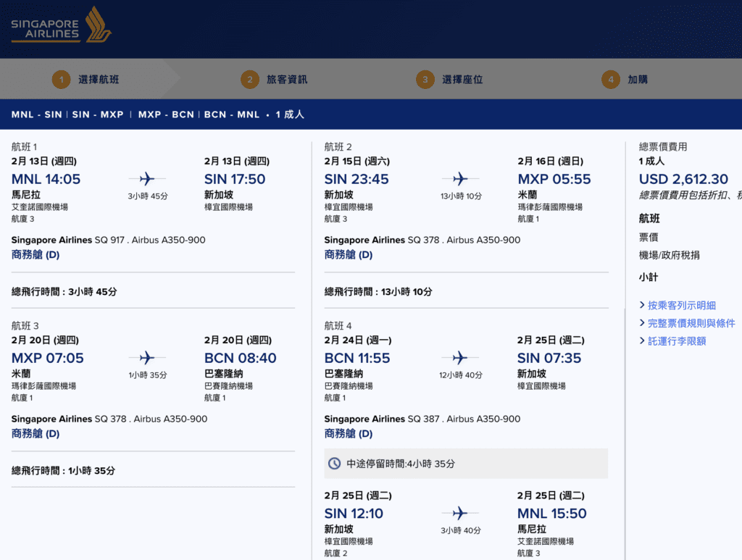
Task: Open the 選擇座位 step tab
Action: coord(462,80)
